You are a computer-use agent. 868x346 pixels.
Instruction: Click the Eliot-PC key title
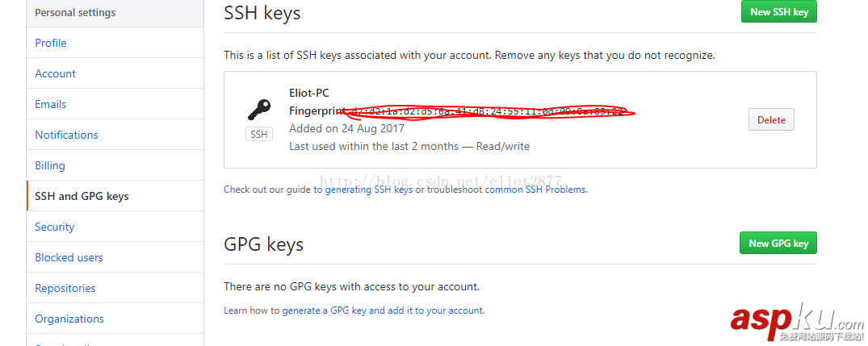309,93
